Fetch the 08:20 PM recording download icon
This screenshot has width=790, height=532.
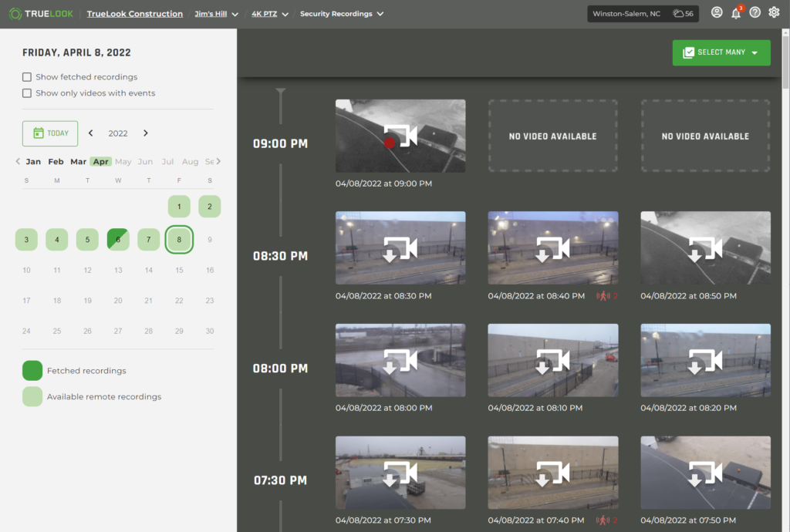tap(705, 361)
